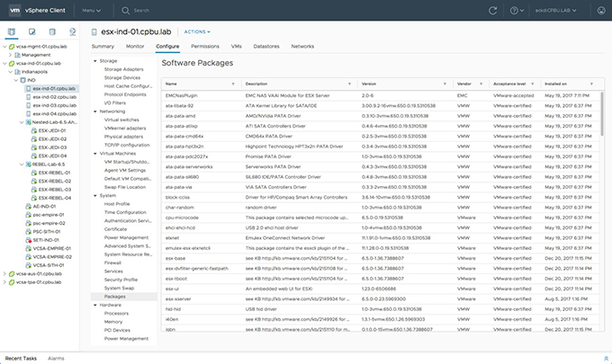Collapse vcsa-mgmt-01.cpbu.lab tree node
612x364 pixels.
click(x=4, y=47)
